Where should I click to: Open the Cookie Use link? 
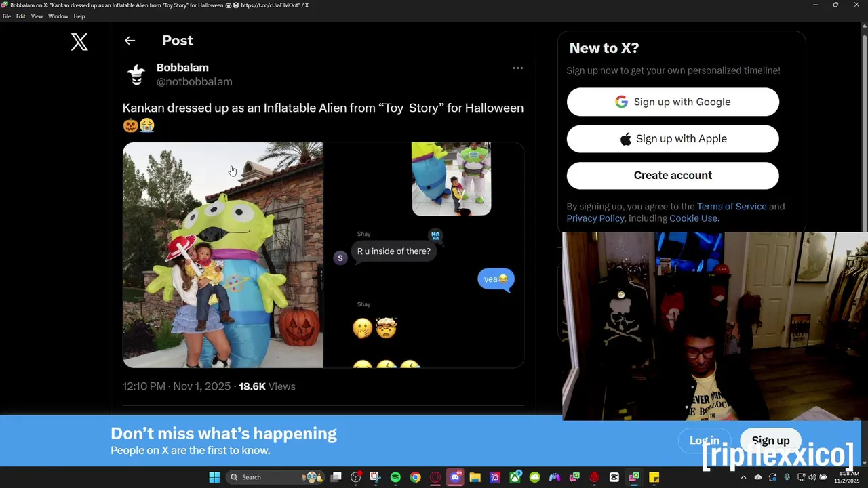(693, 218)
